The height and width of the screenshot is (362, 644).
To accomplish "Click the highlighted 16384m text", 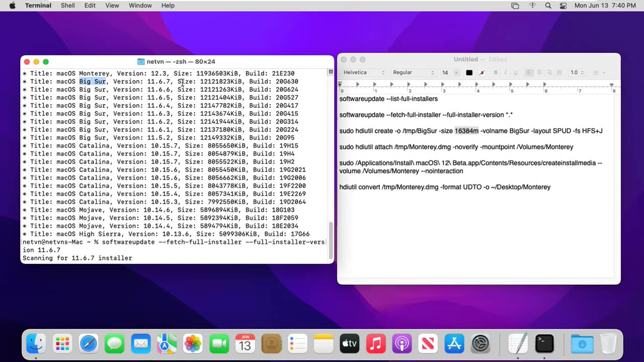I will [x=466, y=131].
